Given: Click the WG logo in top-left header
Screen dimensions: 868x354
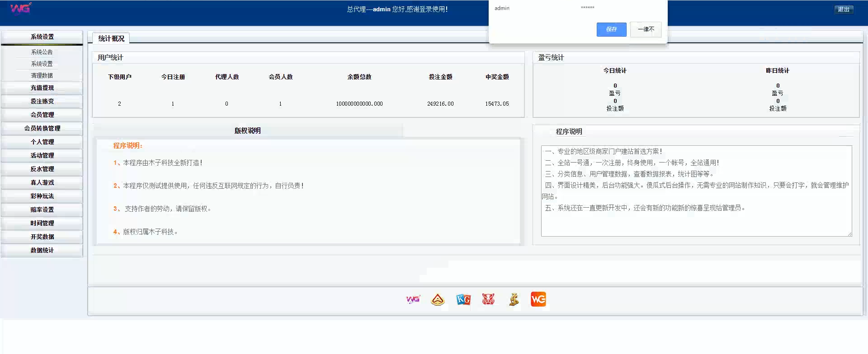Looking at the screenshot, I should pos(20,9).
